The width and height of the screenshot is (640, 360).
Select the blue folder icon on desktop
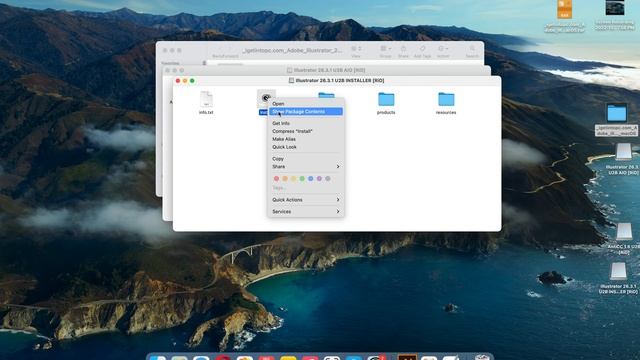pos(617,113)
